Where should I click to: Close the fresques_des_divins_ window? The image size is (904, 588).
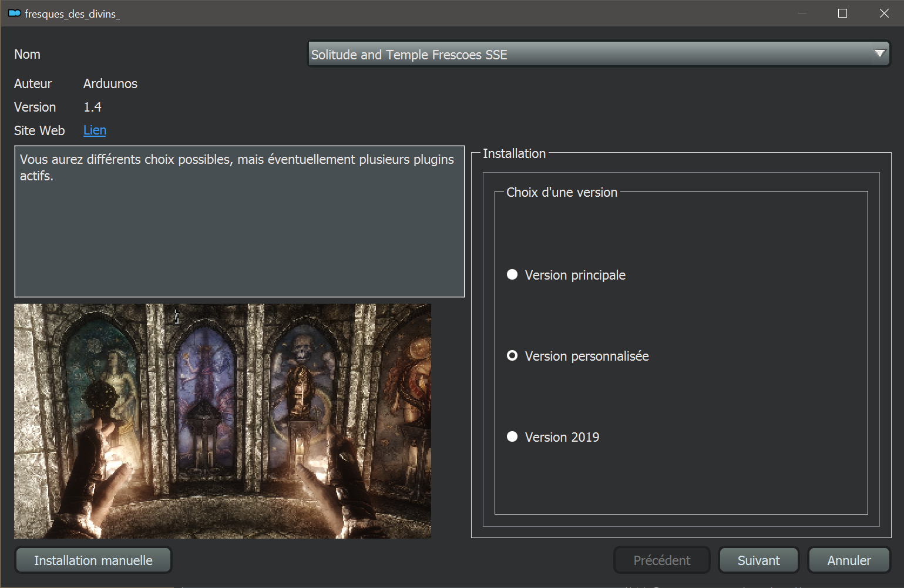click(884, 13)
